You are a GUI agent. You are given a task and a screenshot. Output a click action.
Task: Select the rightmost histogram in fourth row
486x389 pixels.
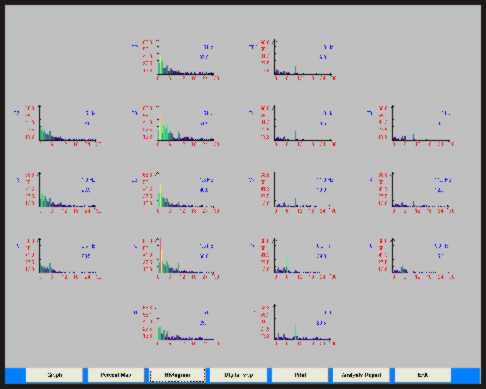coord(412,258)
